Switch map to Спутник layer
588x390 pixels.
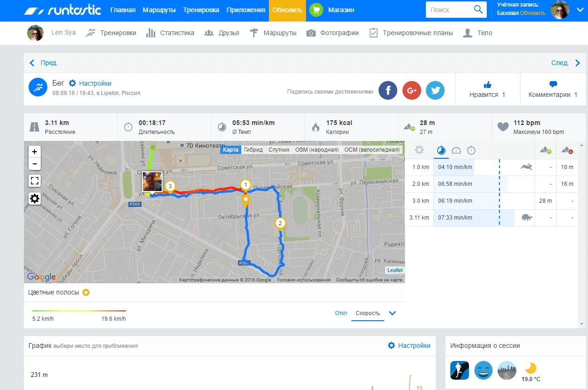coord(279,150)
